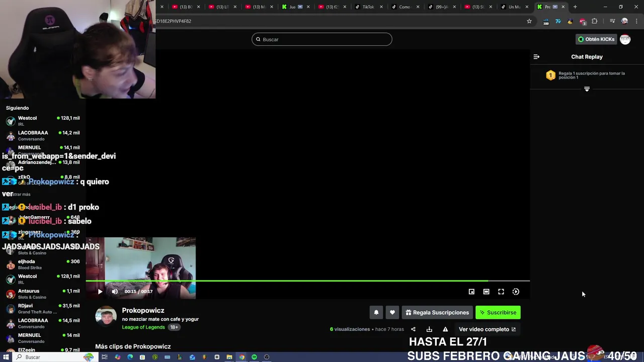The height and width of the screenshot is (362, 644).
Task: Open League of Legends category link
Action: click(143, 327)
